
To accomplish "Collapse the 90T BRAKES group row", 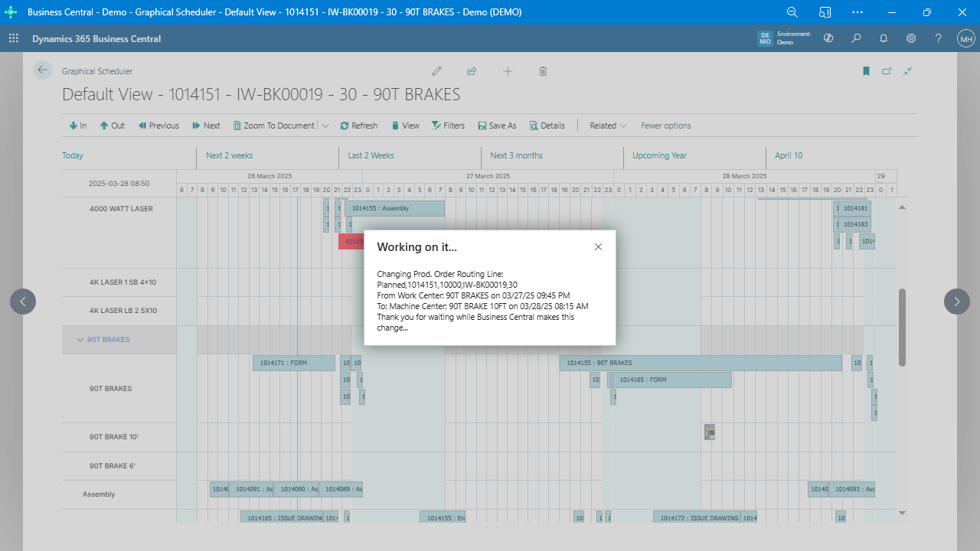I will (80, 340).
